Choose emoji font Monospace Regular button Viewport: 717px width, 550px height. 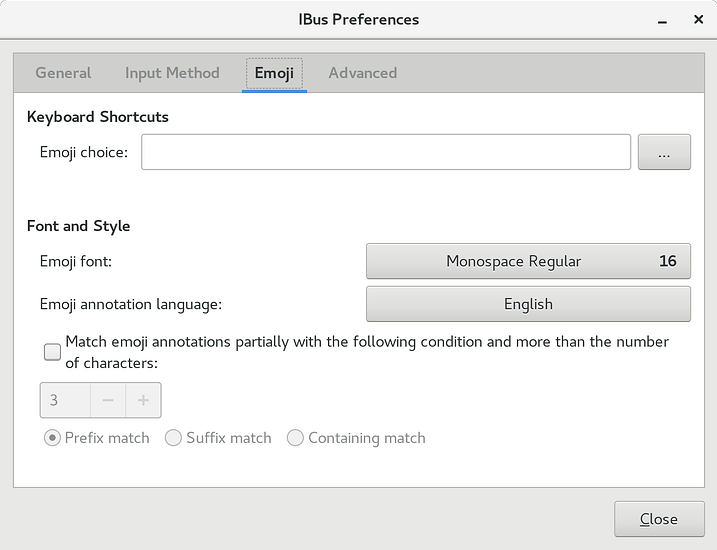(x=528, y=261)
